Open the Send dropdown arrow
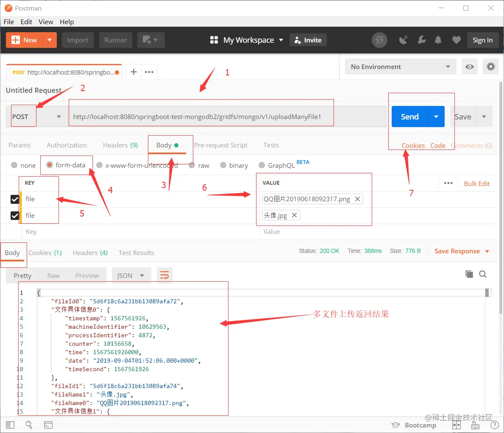 point(436,116)
